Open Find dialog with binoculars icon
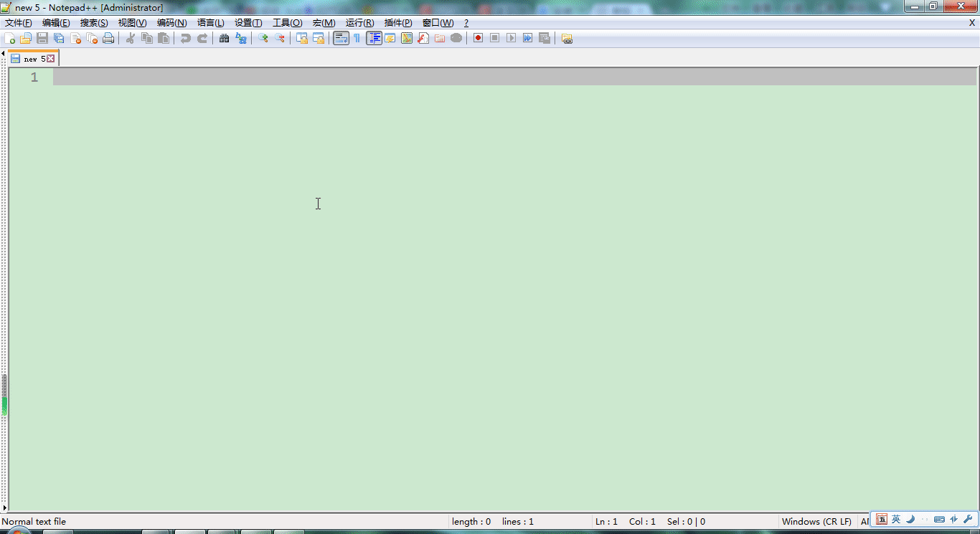 point(224,38)
